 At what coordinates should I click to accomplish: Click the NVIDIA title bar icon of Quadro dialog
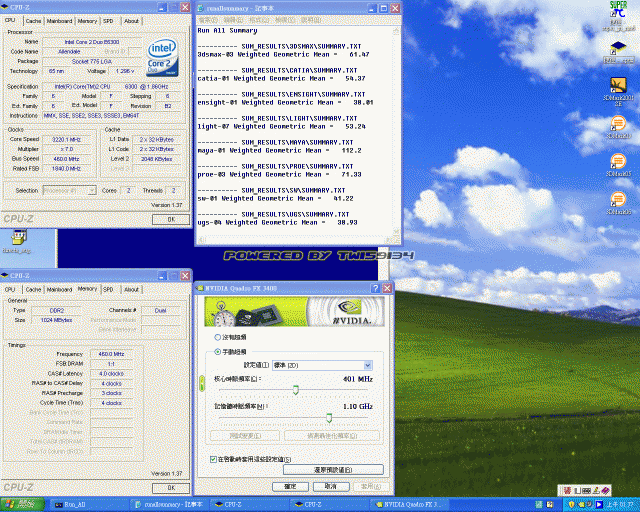tap(200, 288)
